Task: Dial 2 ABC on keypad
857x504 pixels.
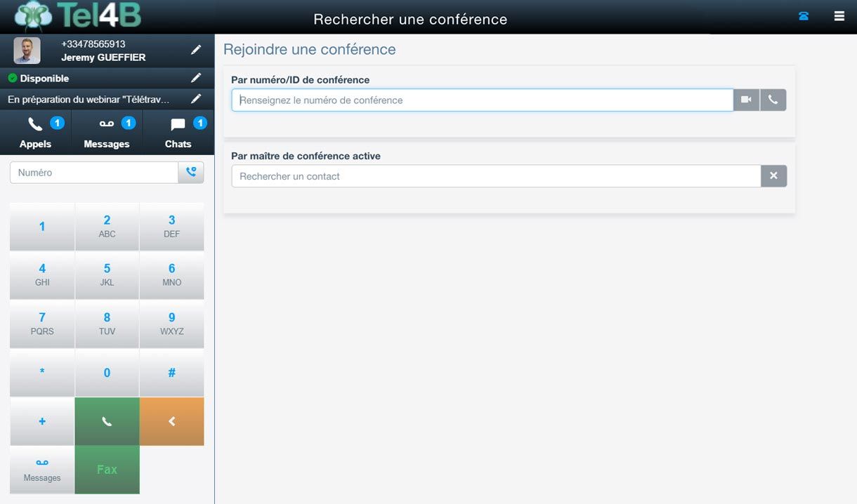Action: 107,227
